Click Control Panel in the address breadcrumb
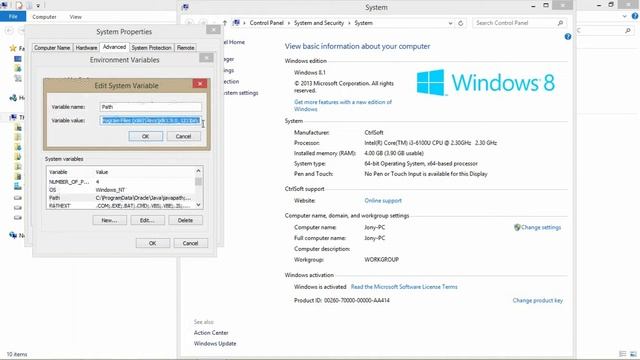 267,23
